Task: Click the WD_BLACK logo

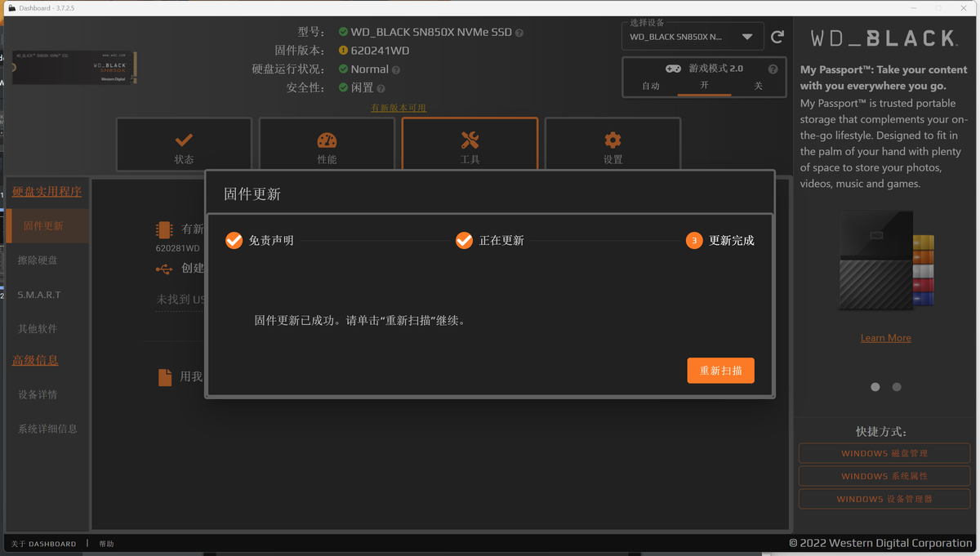Action: tap(884, 38)
